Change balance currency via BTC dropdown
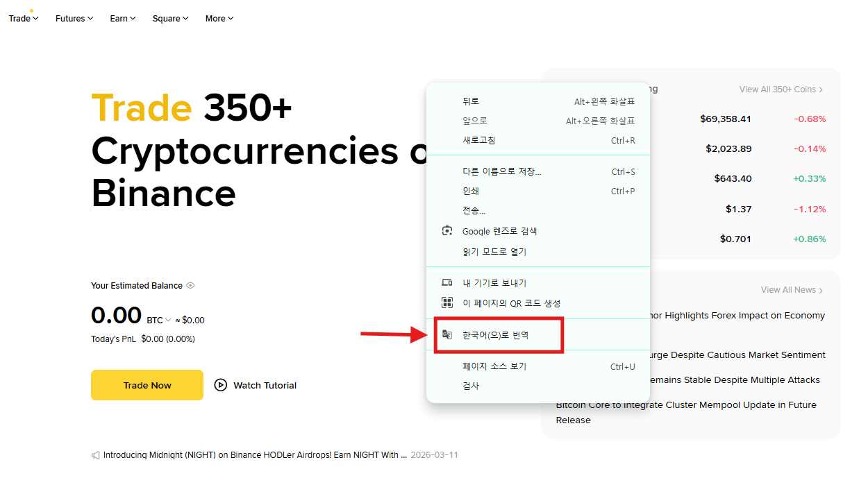 coord(159,321)
